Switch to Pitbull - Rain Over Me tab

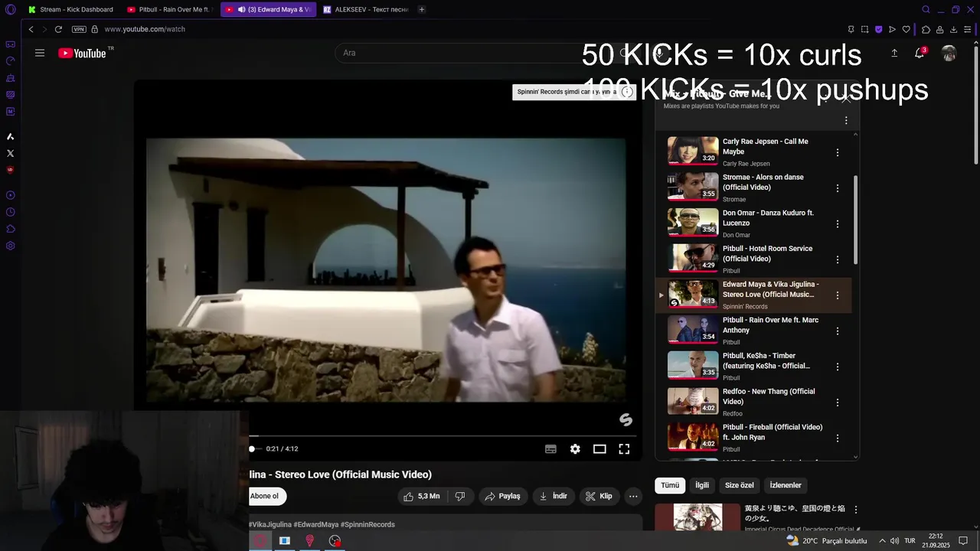coord(169,9)
